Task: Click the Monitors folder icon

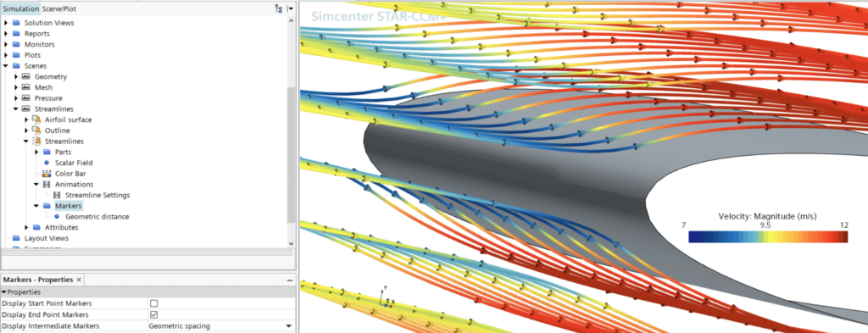Action: (x=15, y=44)
